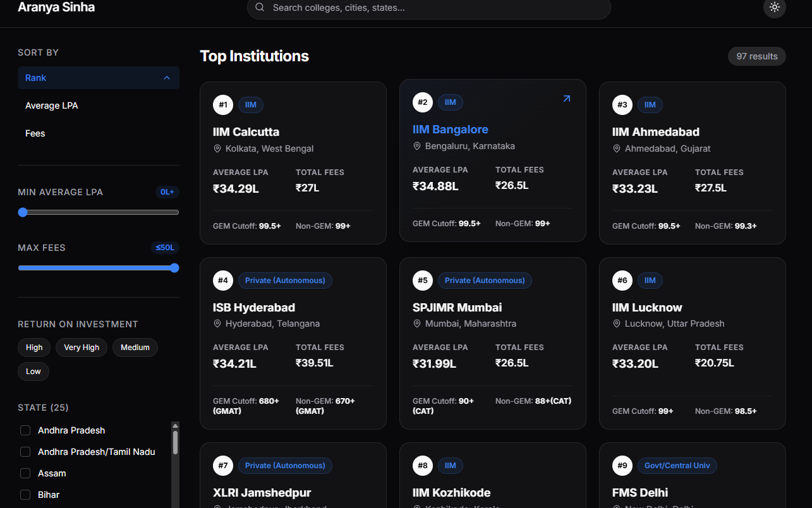812x508 pixels.
Task: Click the #5 rank badge
Action: pos(423,281)
